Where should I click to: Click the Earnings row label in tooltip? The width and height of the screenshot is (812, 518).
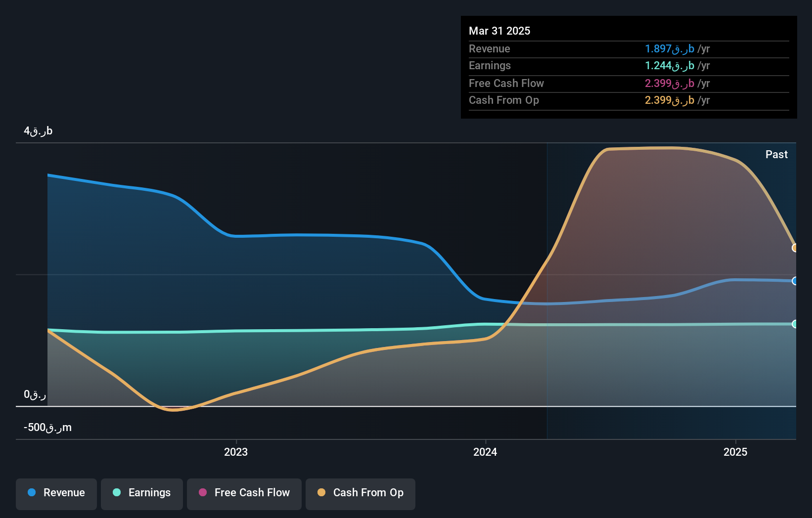coord(490,65)
